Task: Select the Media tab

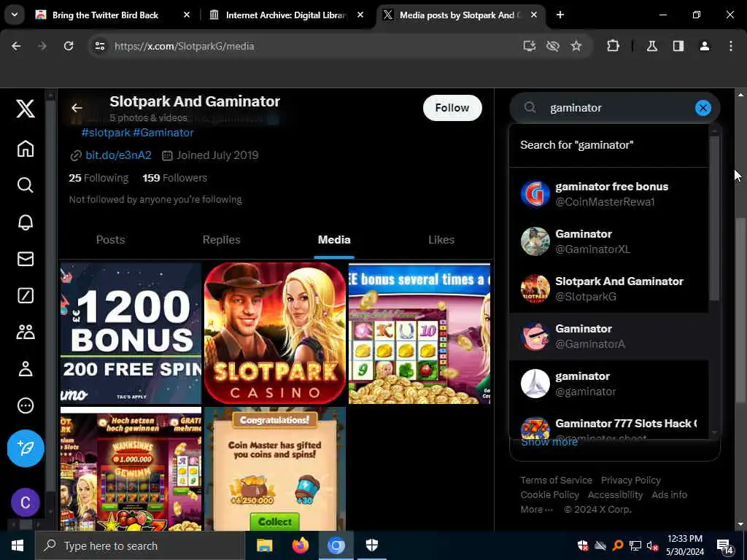Action: [334, 239]
